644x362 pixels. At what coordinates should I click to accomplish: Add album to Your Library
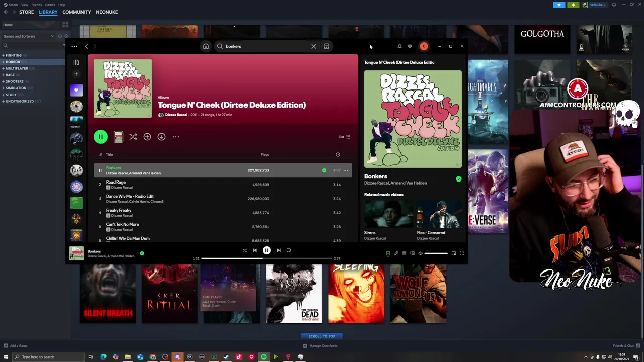(147, 137)
